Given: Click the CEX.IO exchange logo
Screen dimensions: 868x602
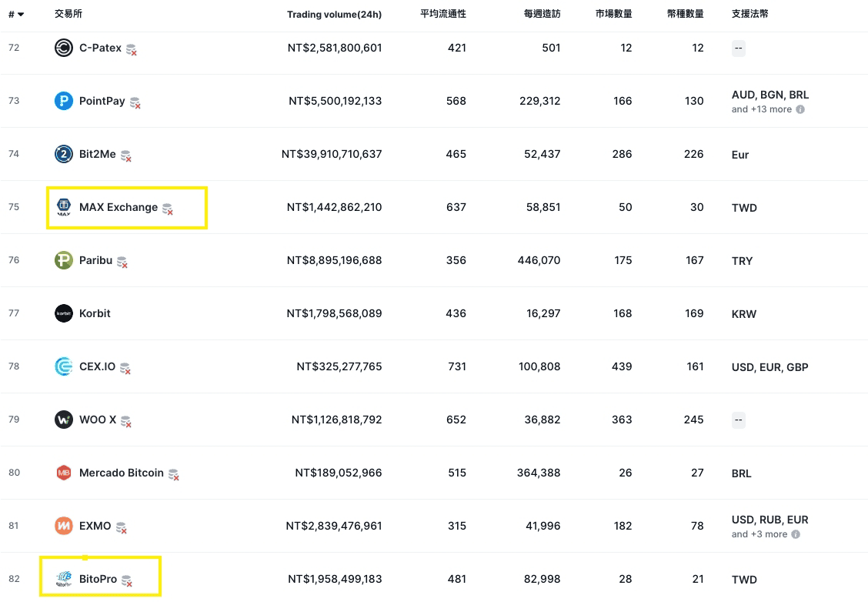Looking at the screenshot, I should click(64, 366).
